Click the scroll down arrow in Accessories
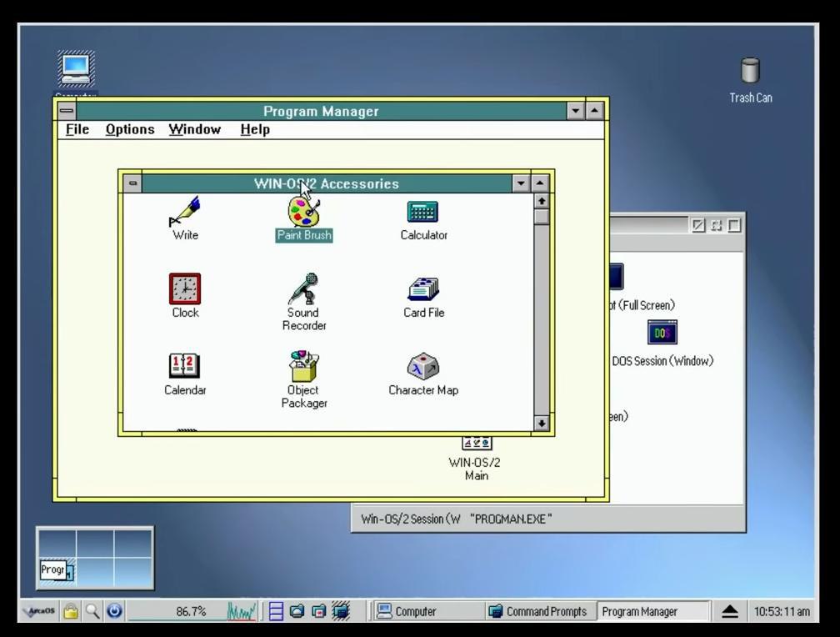This screenshot has height=637, width=840. (541, 423)
